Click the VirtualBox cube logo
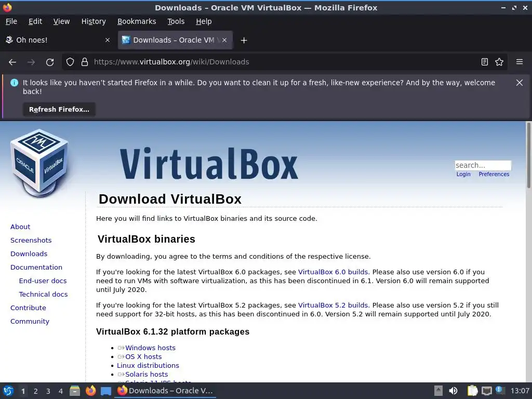The image size is (532, 399). 39,163
